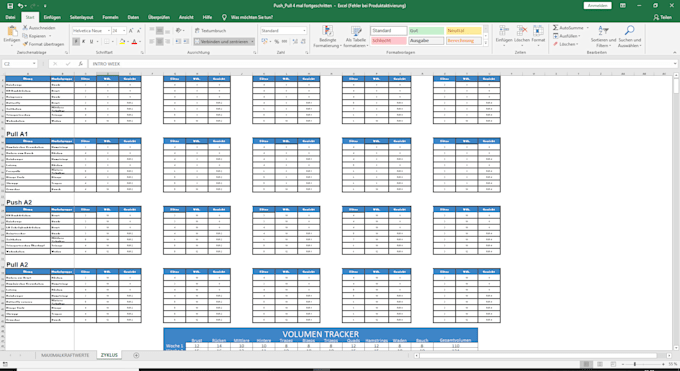The image size is (680, 371).
Task: Switch to Page Layout view in status bar
Action: pos(600,364)
